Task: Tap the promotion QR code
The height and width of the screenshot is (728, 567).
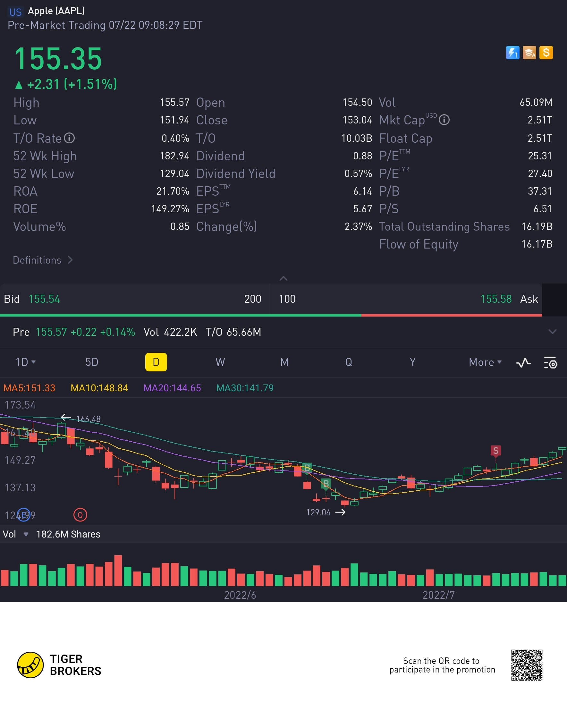Action: [527, 665]
